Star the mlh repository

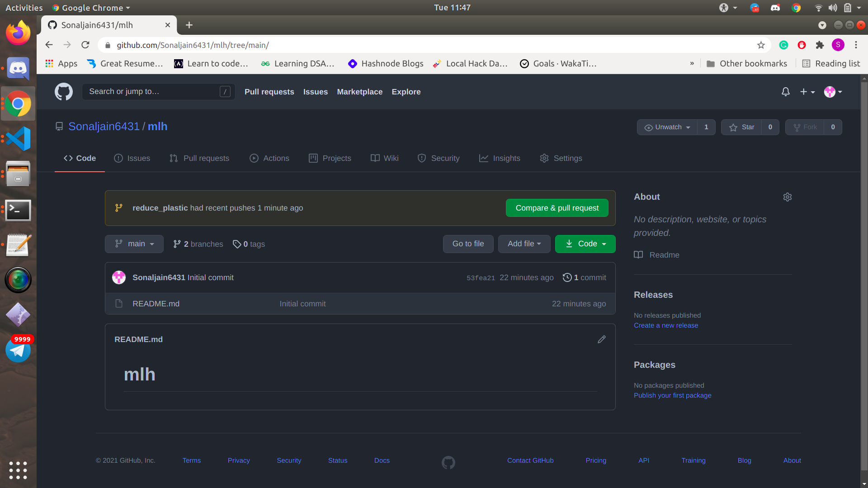[741, 127]
